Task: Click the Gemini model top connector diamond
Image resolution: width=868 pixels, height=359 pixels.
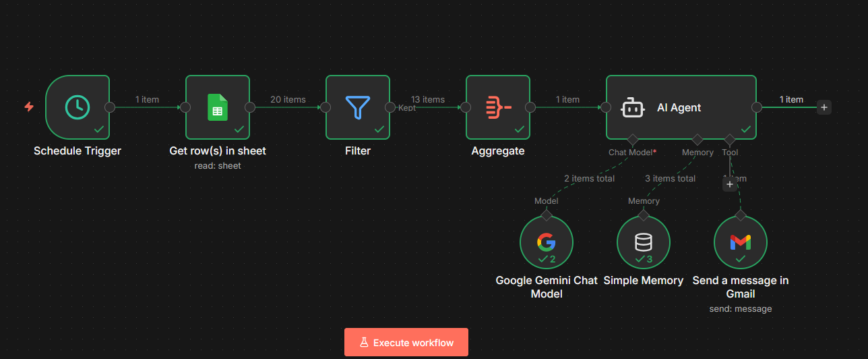Action: [x=547, y=215]
